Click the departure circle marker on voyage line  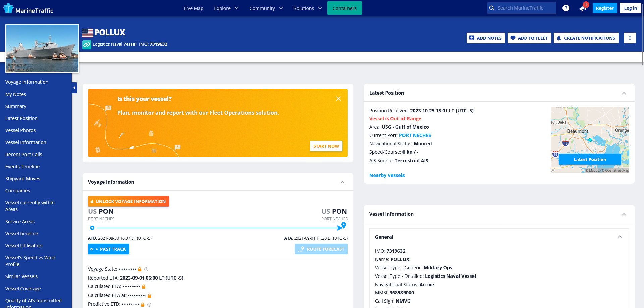click(x=92, y=228)
